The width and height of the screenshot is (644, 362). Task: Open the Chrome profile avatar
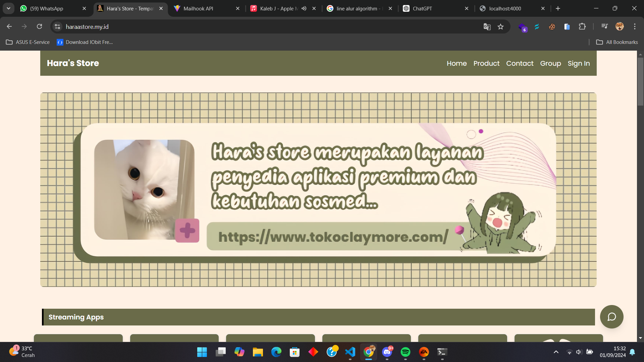point(620,26)
